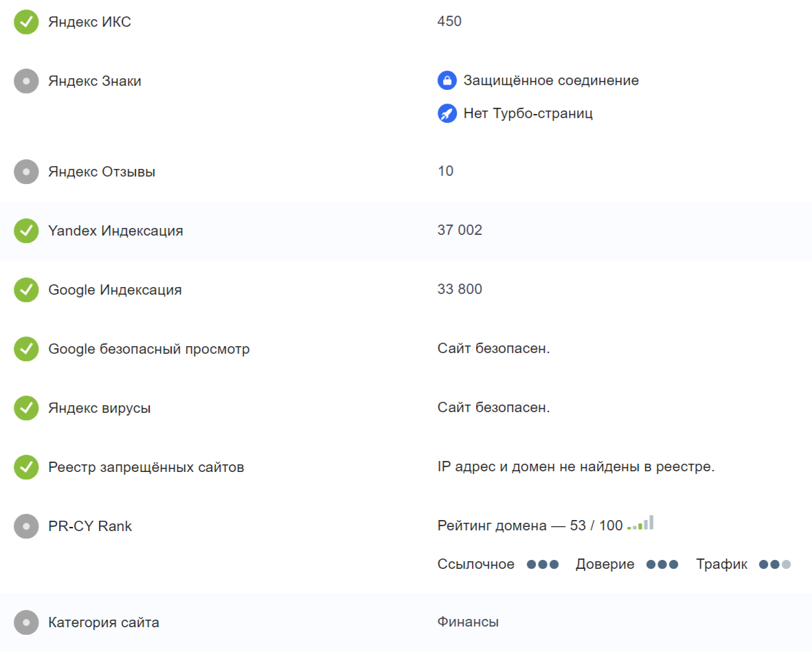This screenshot has width=812, height=654.
Task: Select the green icon next to Реестр запрещённых сайтов
Action: [x=25, y=467]
